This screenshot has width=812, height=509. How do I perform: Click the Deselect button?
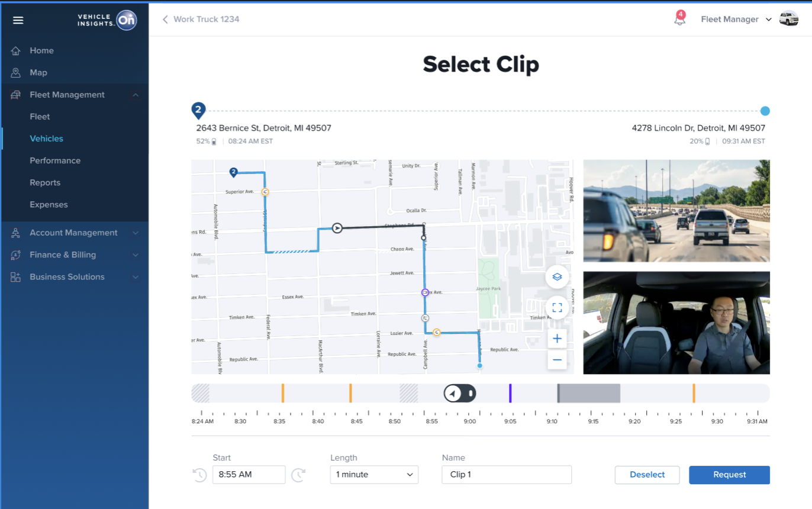[647, 475]
